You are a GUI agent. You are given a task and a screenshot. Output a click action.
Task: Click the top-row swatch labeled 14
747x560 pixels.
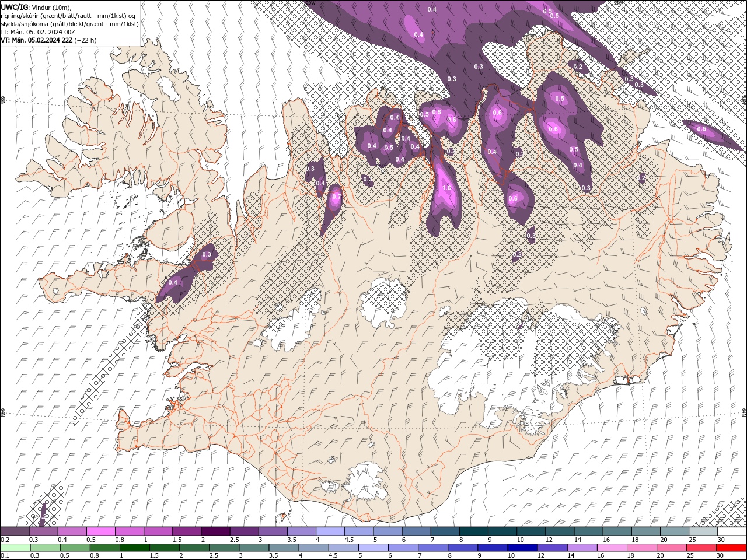[x=588, y=531]
